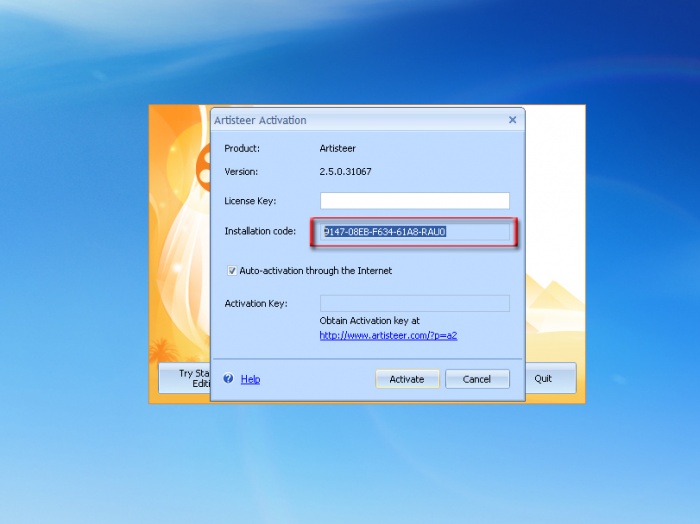Image resolution: width=700 pixels, height=524 pixels.
Task: Click the Cancel button
Action: coord(477,379)
